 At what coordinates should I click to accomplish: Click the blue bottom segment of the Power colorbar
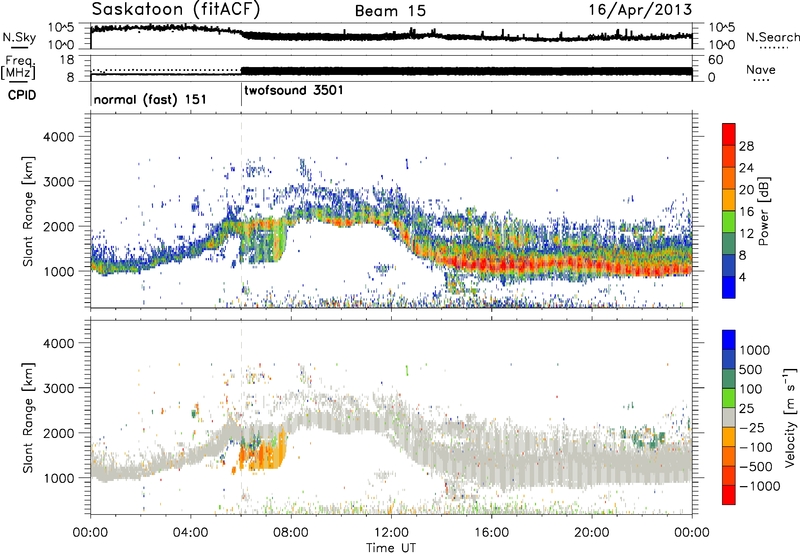[x=729, y=287]
